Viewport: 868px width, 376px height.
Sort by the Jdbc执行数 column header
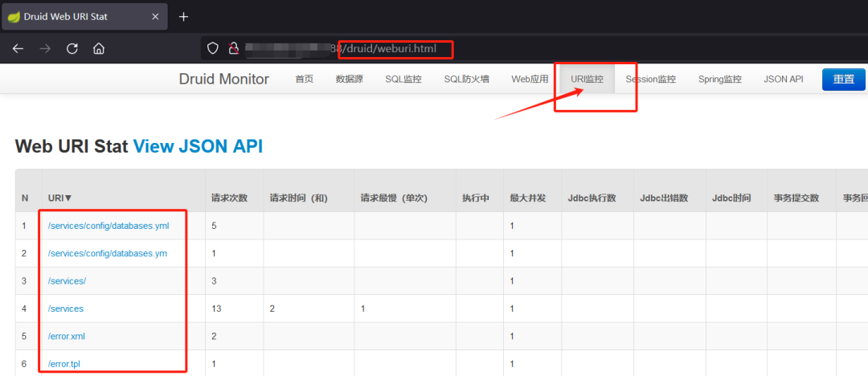tap(592, 198)
